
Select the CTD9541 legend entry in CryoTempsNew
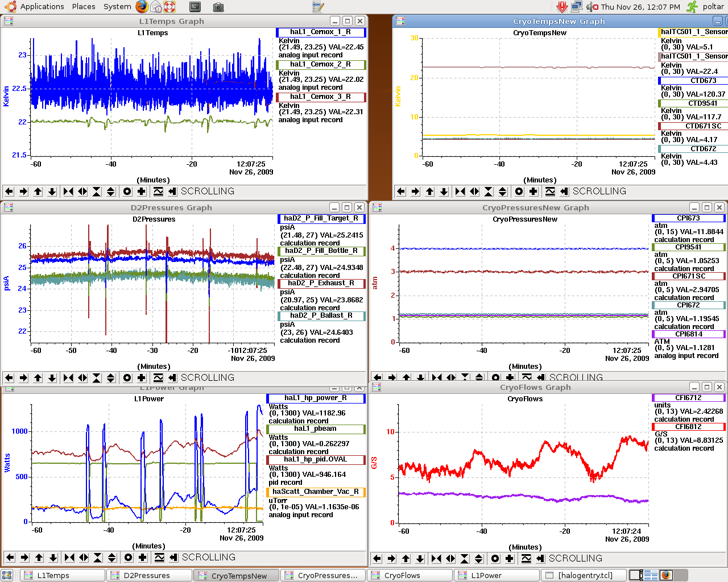pyautogui.click(x=693, y=103)
